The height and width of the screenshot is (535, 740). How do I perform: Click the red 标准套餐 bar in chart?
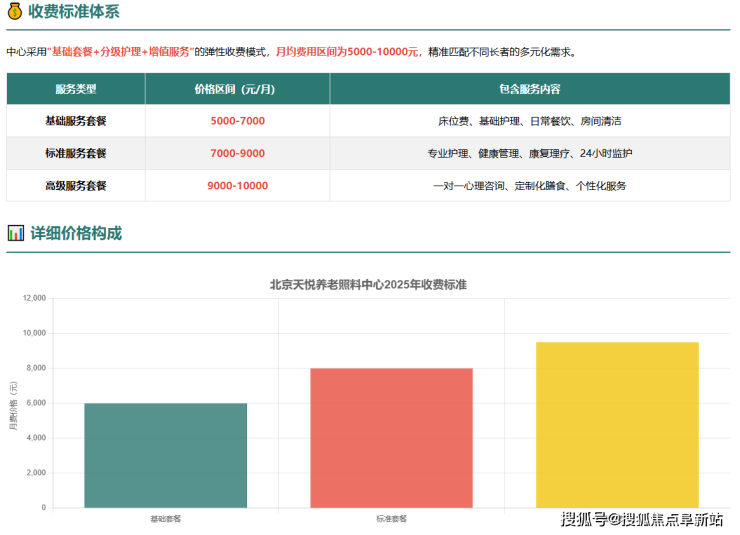(x=391, y=438)
